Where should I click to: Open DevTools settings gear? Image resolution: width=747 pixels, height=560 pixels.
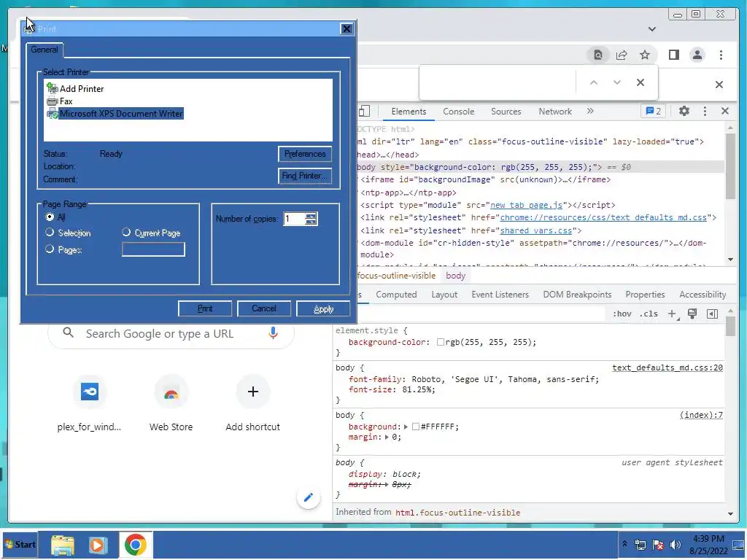click(684, 111)
